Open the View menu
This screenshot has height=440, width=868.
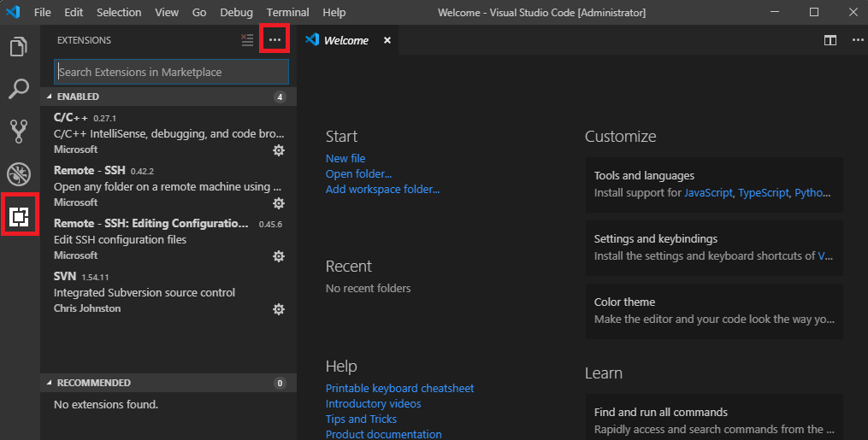coord(167,12)
